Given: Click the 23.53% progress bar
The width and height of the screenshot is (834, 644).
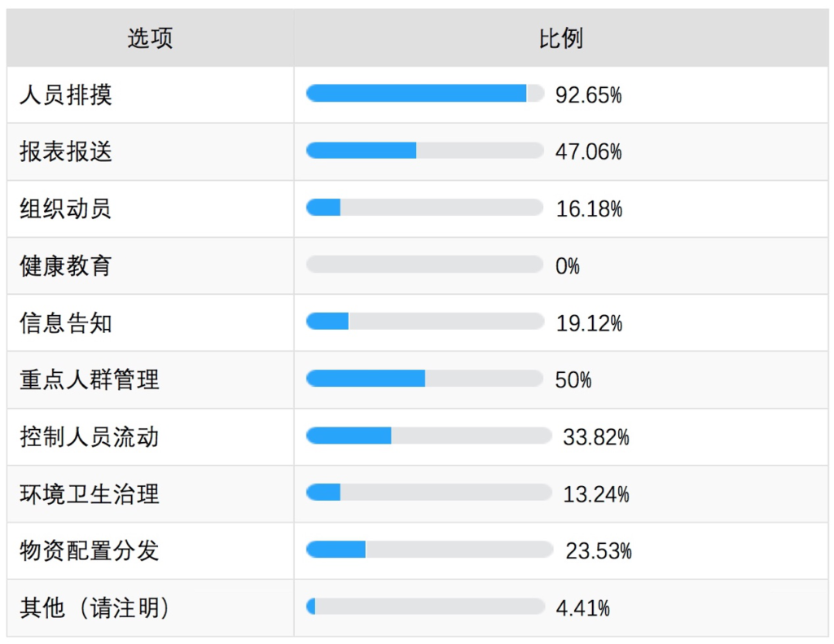Looking at the screenshot, I should [430, 550].
